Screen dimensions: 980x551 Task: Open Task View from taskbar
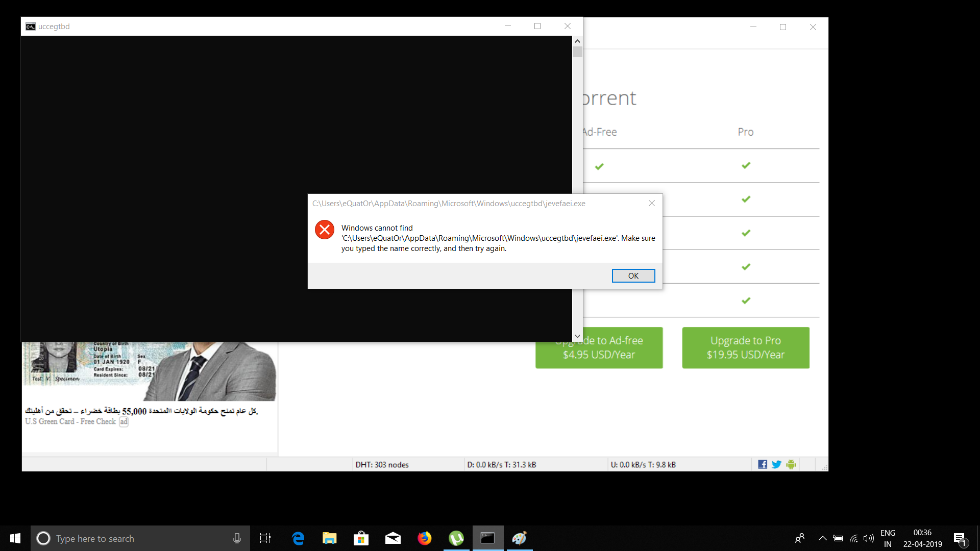tap(265, 538)
